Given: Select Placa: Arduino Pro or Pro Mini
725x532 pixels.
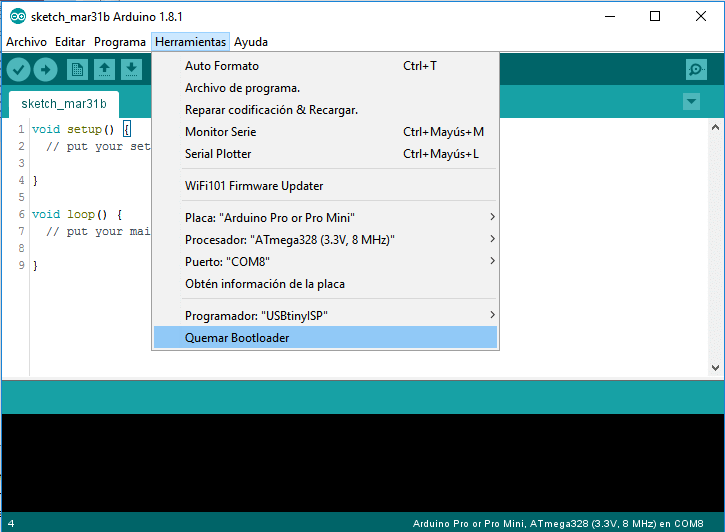Looking at the screenshot, I should (325, 218).
